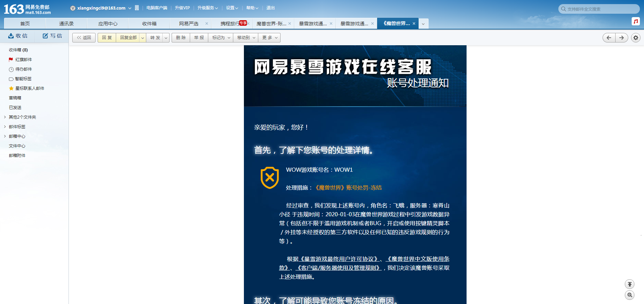Click 《魔兽世界》账号处罚-冻结 orange text

coord(348,187)
